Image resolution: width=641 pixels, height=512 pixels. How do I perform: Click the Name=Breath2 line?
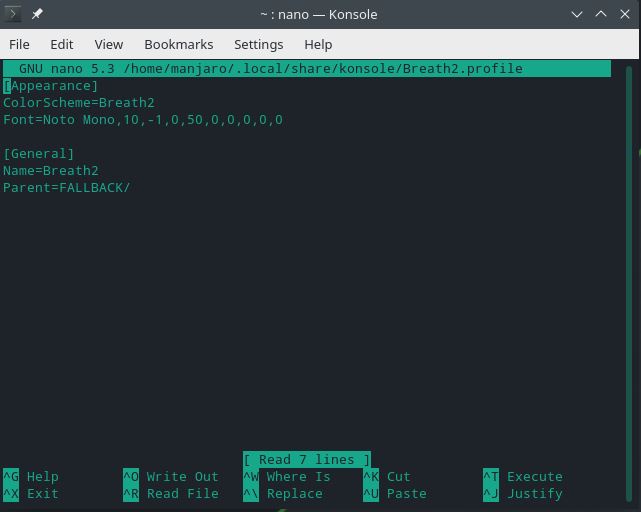click(51, 171)
